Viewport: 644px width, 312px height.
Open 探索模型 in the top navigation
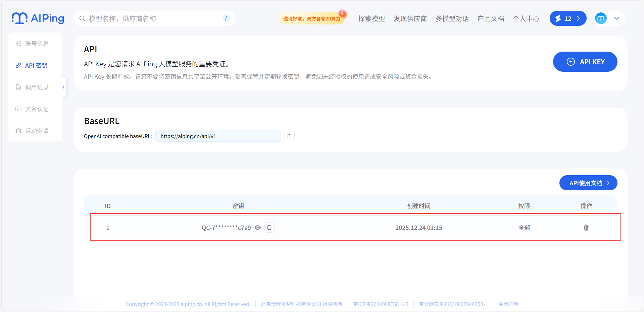click(371, 18)
